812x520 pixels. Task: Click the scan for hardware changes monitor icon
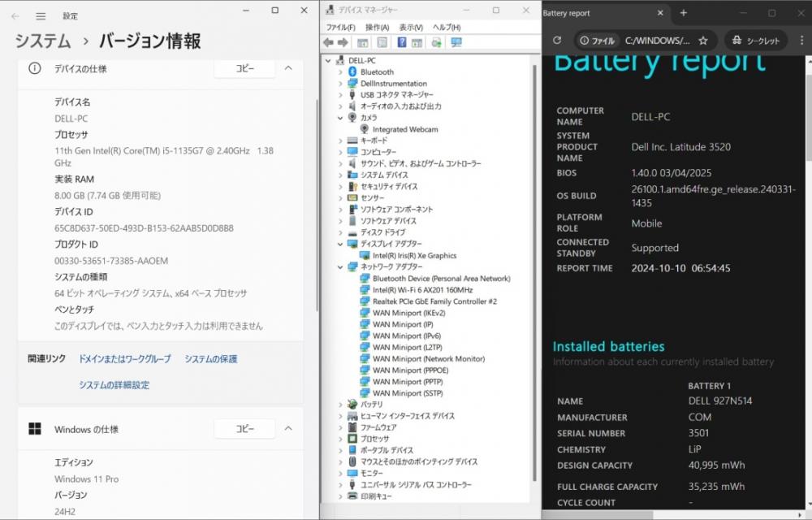pos(456,42)
